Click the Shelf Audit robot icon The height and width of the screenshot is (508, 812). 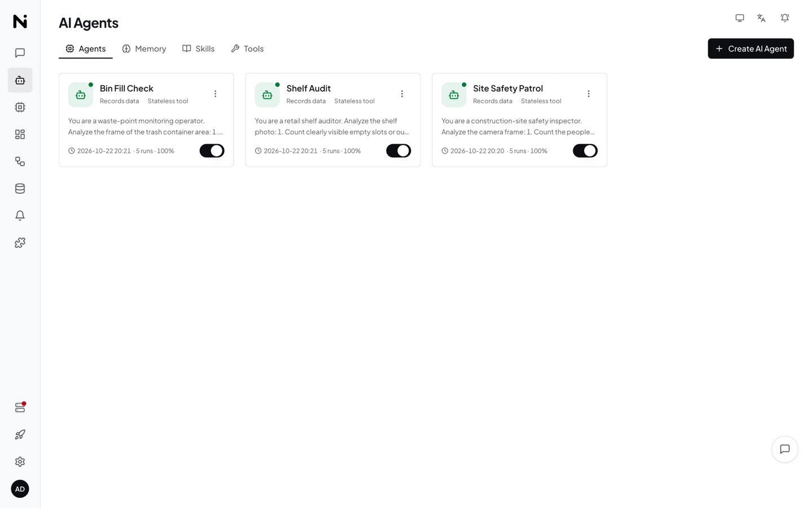[267, 95]
